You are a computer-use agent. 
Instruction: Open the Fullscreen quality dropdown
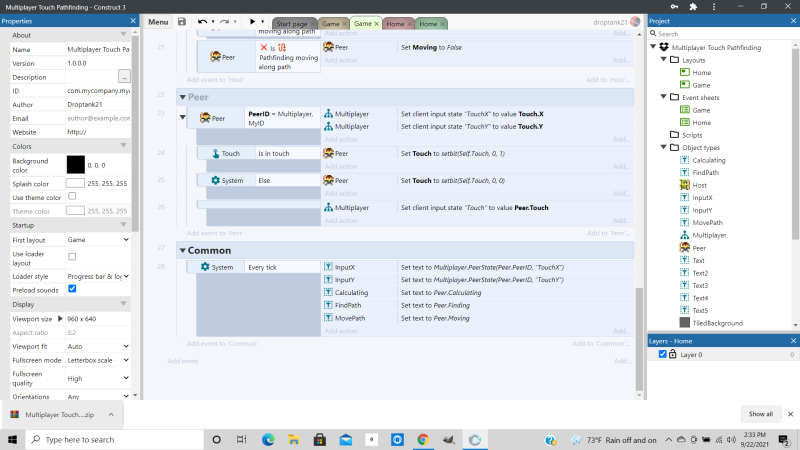98,379
